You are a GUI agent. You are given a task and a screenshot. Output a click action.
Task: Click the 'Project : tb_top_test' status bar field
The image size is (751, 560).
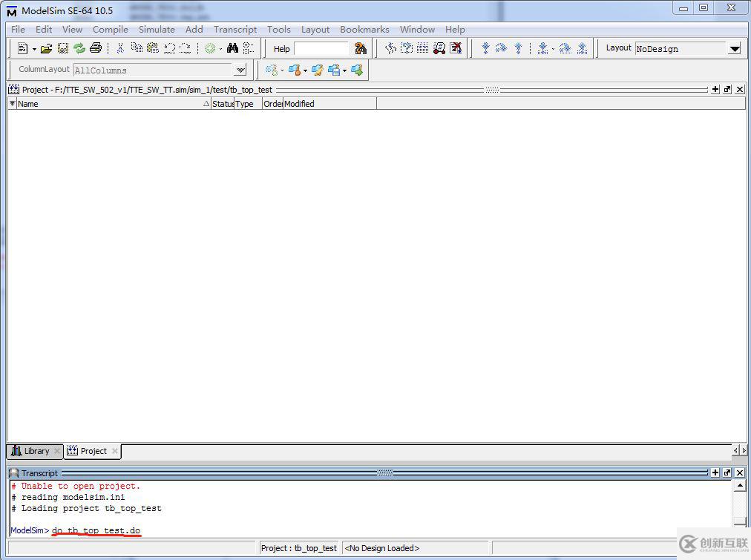click(x=299, y=548)
